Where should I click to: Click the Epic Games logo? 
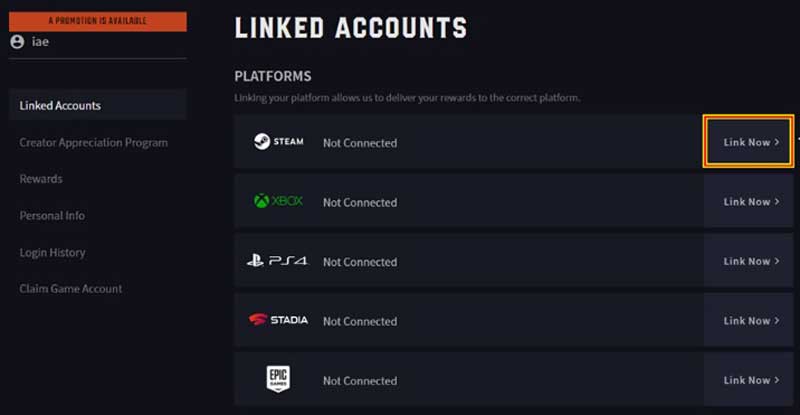tap(278, 380)
